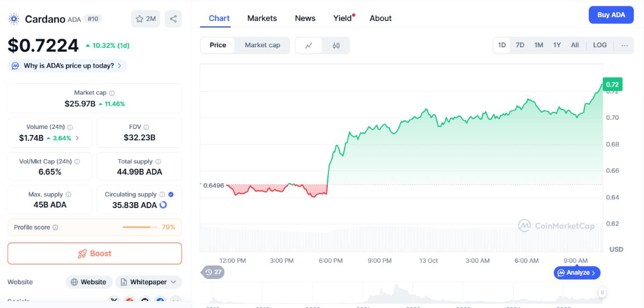Click the $0.7224 price text
Viewport: 644px width, 308px height.
[43, 46]
